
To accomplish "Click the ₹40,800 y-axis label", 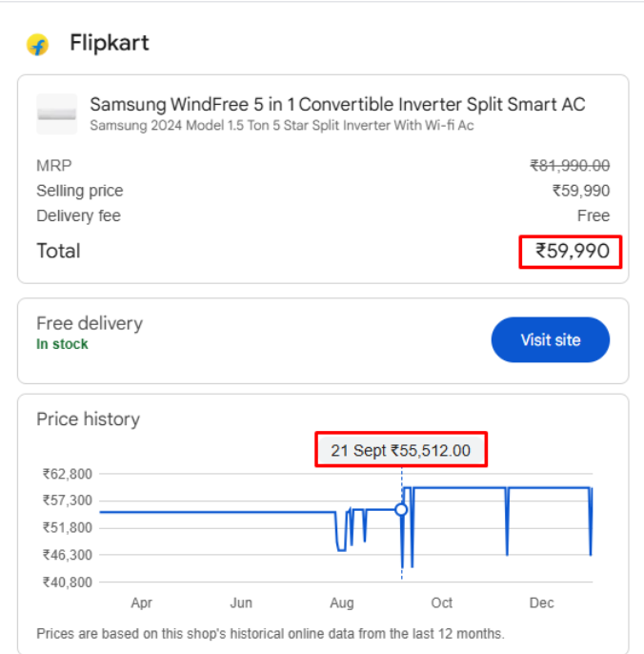I will 67,582.
